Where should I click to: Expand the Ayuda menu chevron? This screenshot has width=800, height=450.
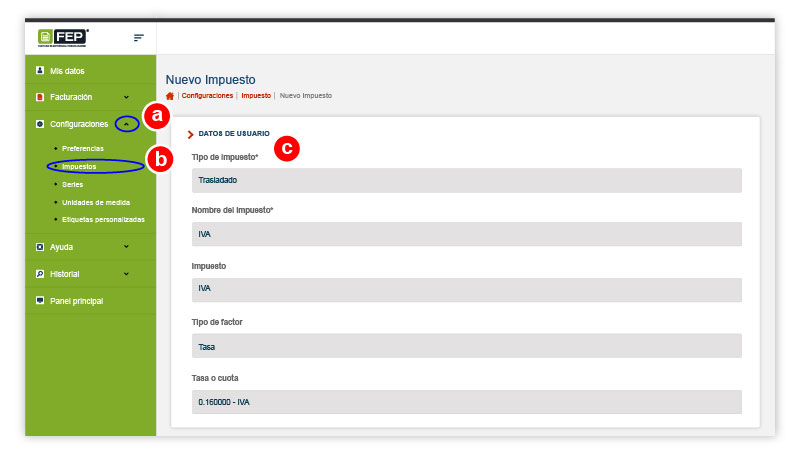(127, 247)
